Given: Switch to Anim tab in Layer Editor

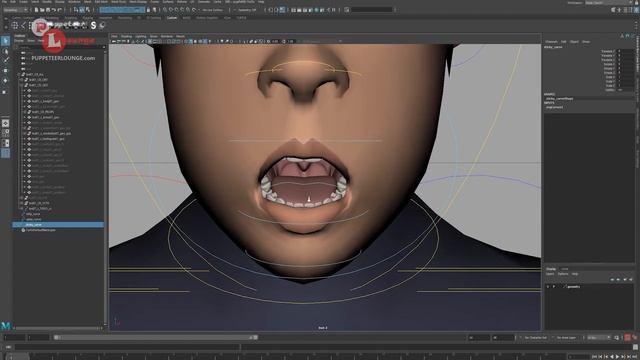Looking at the screenshot, I should click(564, 269).
